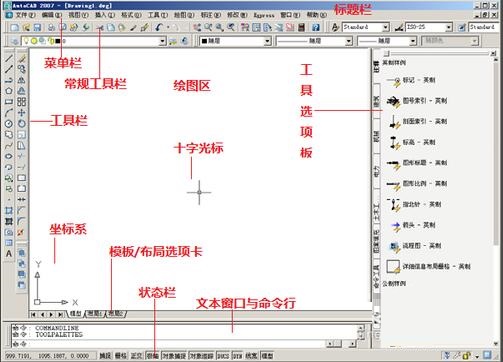Click the layer color swatch in layer list
503x362 pixels.
click(x=58, y=41)
